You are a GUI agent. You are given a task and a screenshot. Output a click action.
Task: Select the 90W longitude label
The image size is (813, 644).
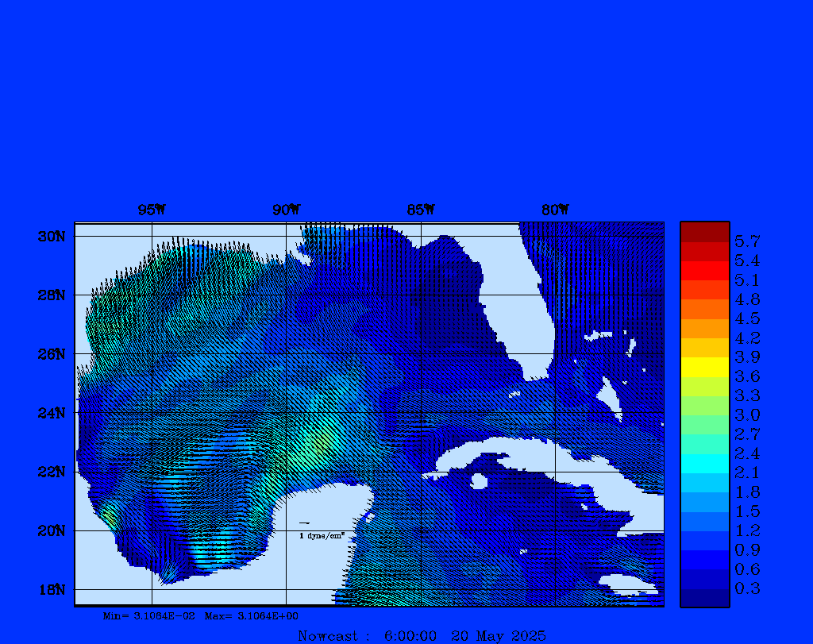[286, 210]
